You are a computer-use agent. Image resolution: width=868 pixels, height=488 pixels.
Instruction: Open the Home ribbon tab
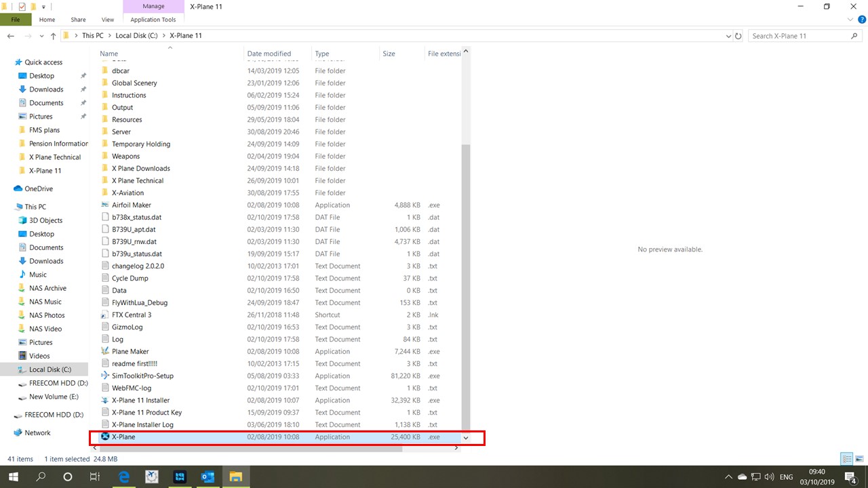click(x=47, y=20)
